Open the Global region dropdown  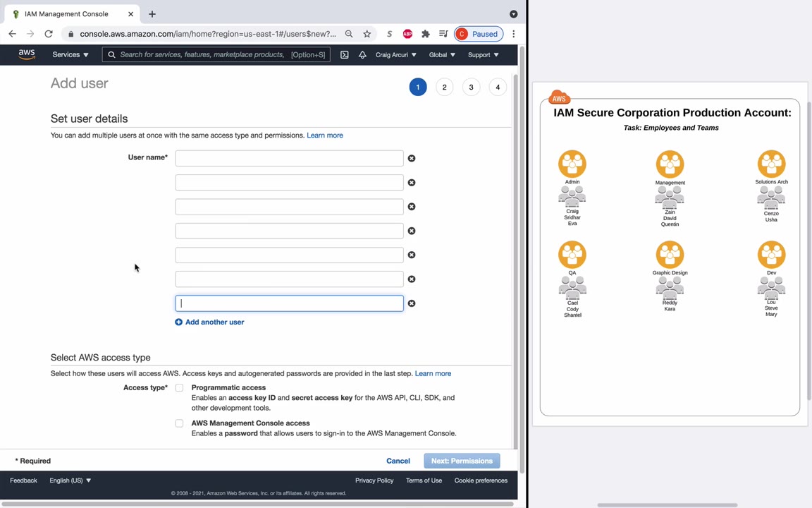[x=442, y=54]
